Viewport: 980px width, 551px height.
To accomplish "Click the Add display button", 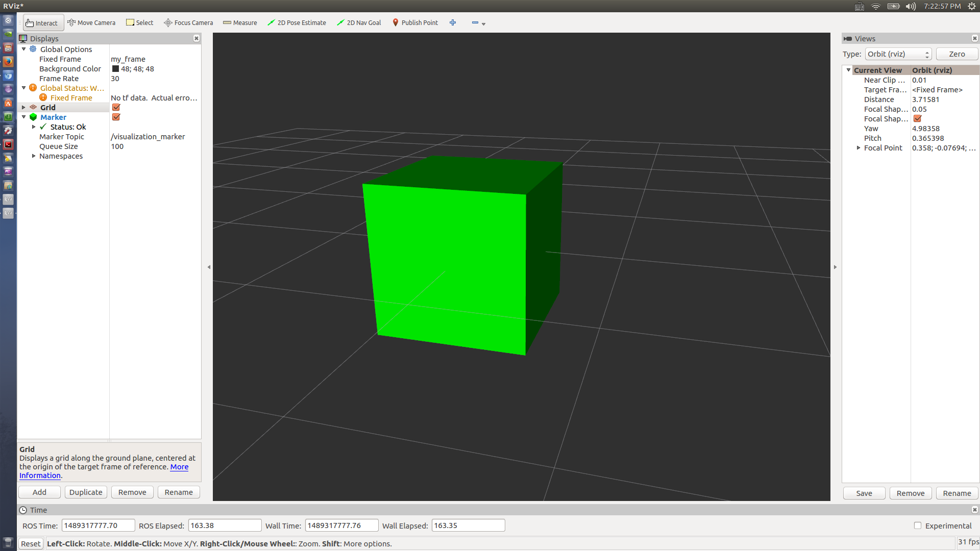I will (x=39, y=492).
